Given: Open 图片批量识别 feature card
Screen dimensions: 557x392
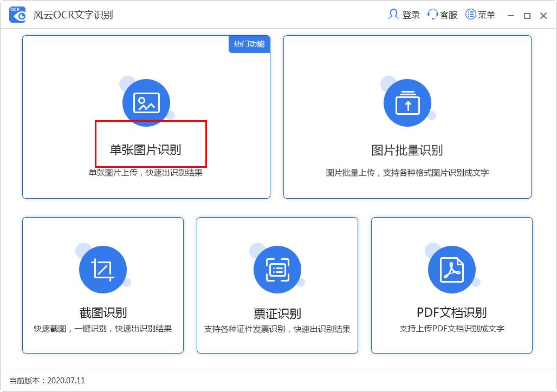Looking at the screenshot, I should [x=407, y=116].
